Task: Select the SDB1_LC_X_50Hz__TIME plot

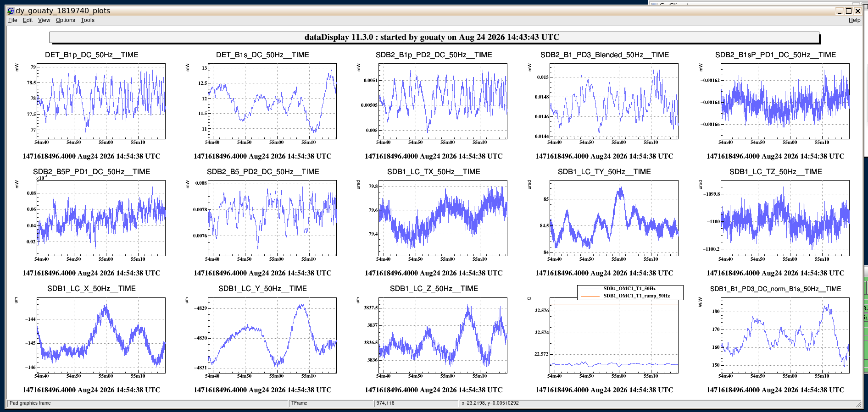Action: tap(101, 335)
